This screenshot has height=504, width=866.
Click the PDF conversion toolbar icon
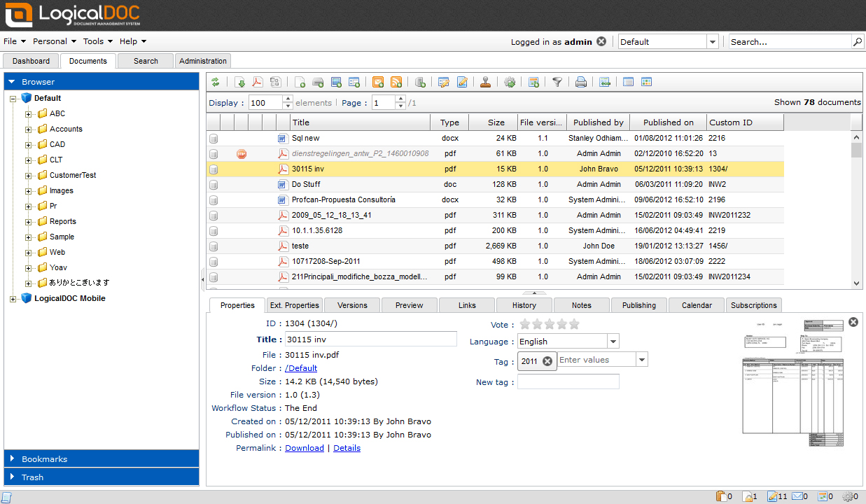pos(258,82)
